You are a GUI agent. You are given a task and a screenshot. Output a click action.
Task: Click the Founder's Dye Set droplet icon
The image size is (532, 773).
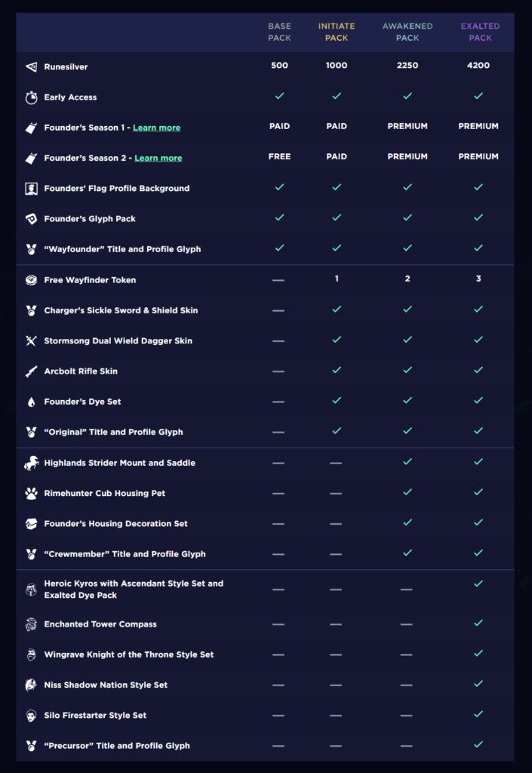pos(31,402)
